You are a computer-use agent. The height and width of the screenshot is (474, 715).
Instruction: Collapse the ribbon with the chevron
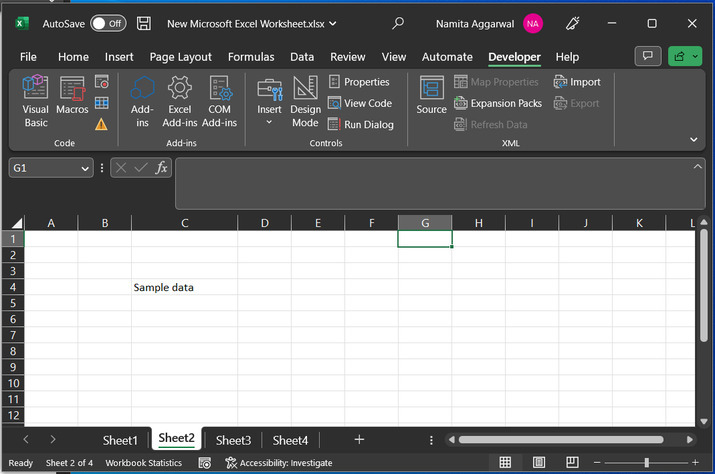[x=693, y=140]
